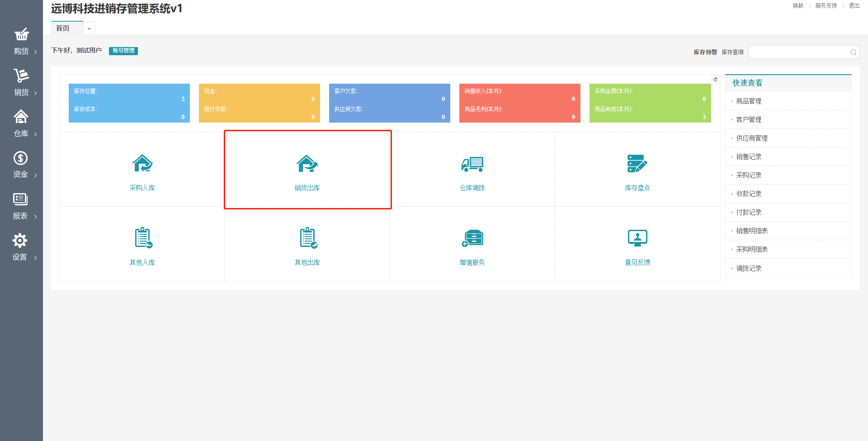Open 销售记录 in the quick view list
This screenshot has width=868, height=441.
tap(749, 156)
